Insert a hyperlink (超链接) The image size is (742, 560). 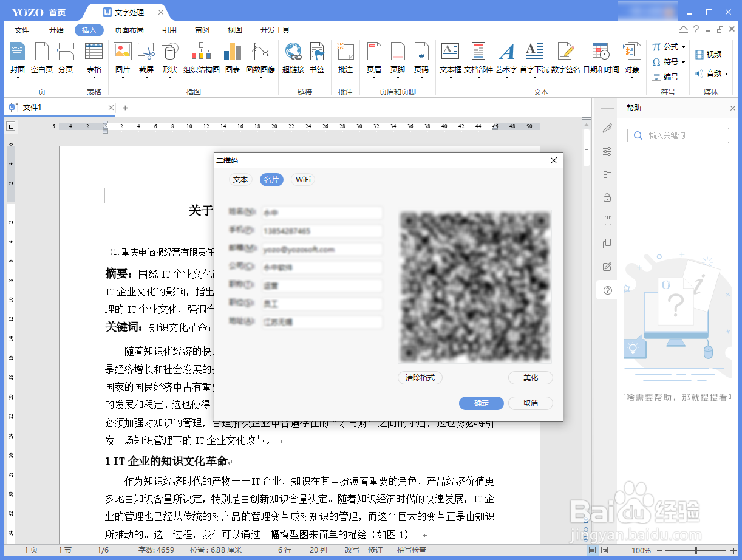(293, 59)
